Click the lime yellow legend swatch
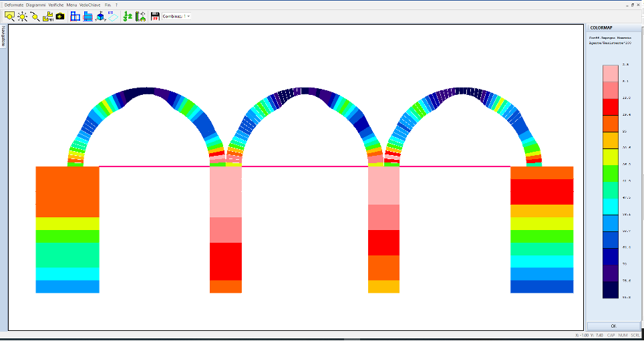The width and height of the screenshot is (644, 341). pyautogui.click(x=611, y=157)
